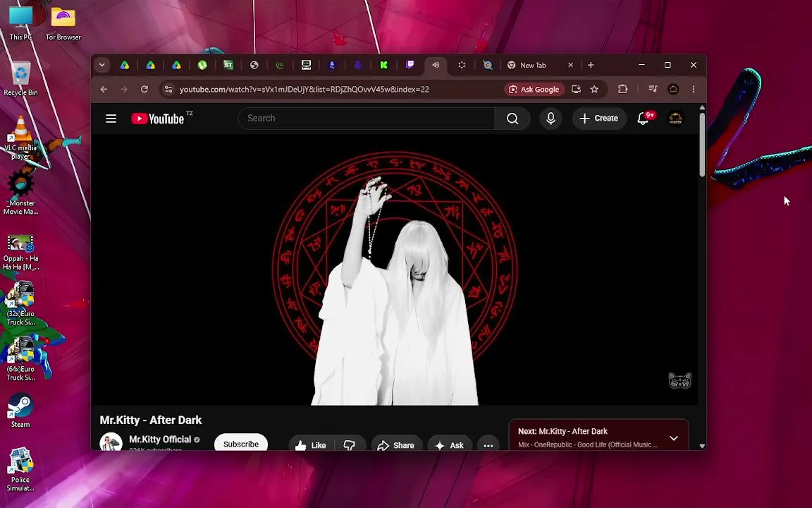Open Chrome profile avatar in toolbar
The height and width of the screenshot is (508, 812).
pyautogui.click(x=673, y=89)
